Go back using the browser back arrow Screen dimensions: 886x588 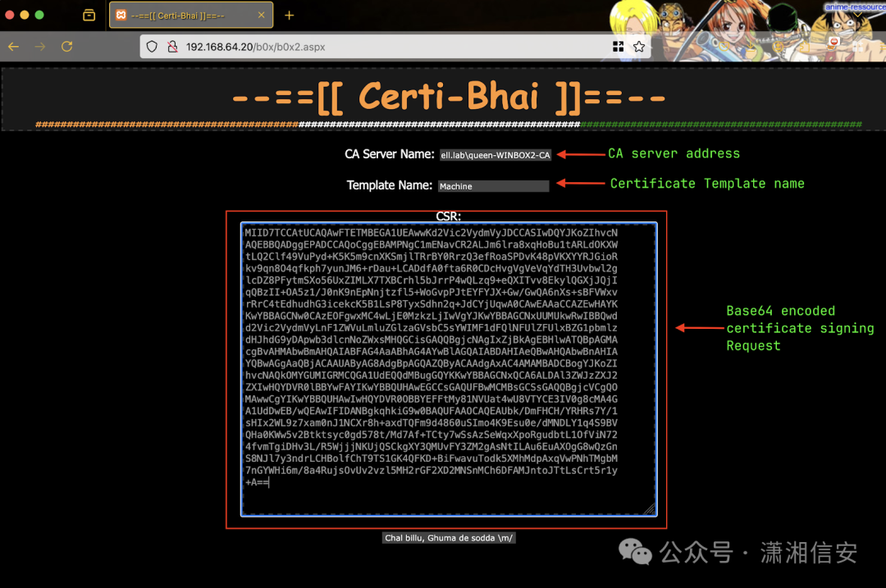14,47
